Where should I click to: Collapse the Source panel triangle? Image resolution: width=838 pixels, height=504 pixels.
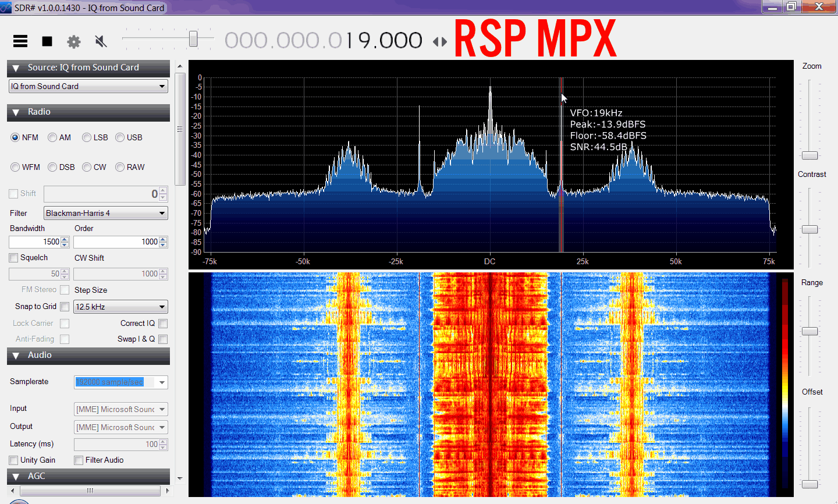pos(16,68)
